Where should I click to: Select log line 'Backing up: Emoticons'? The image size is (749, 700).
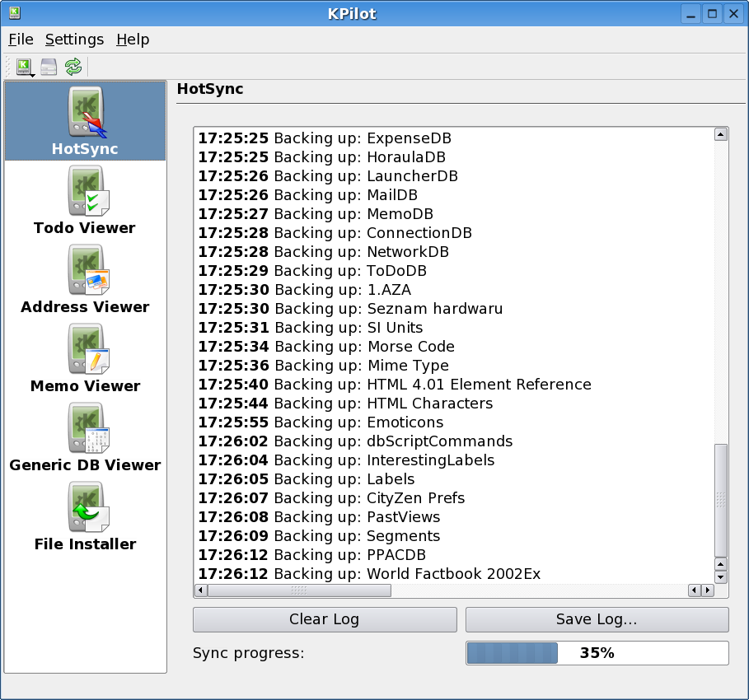pyautogui.click(x=321, y=422)
